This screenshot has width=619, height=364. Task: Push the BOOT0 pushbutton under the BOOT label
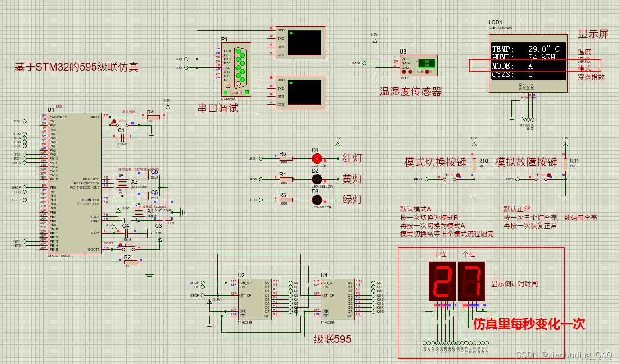[x=128, y=247]
